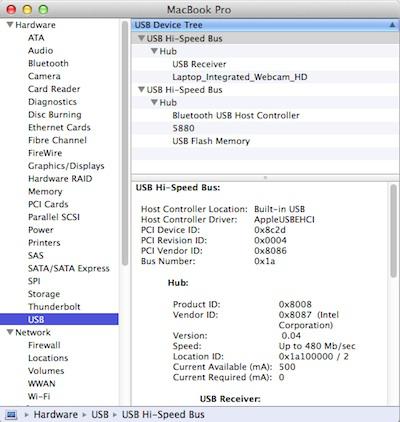Open Power in the sidebar
This screenshot has width=400, height=422.
click(40, 230)
